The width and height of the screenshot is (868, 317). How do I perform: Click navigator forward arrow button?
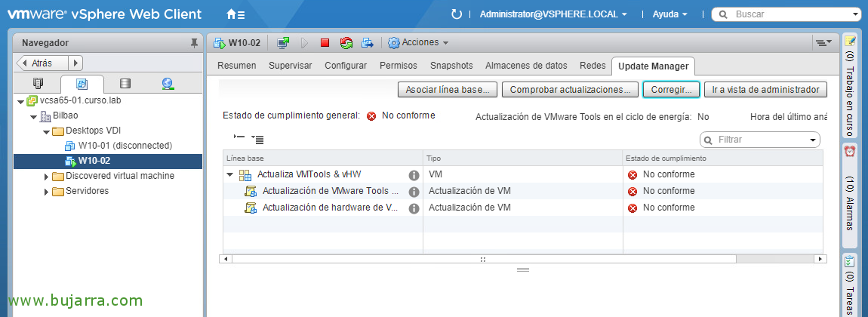point(75,63)
